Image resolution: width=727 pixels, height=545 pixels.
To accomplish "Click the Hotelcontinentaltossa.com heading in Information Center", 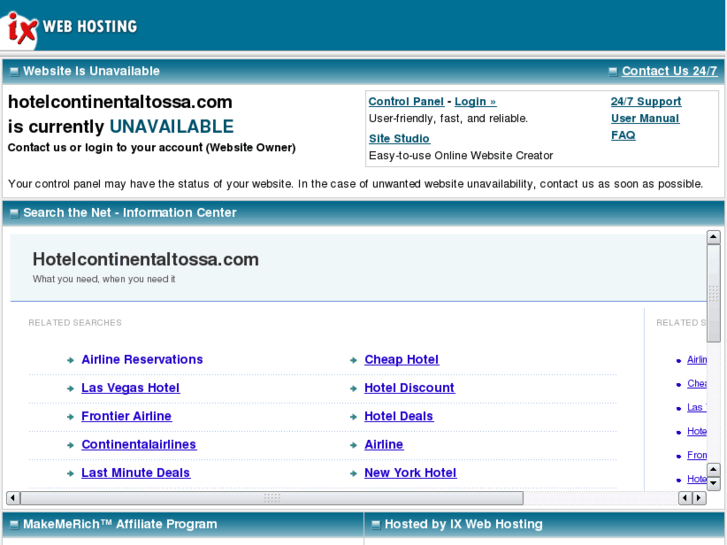I will click(146, 259).
